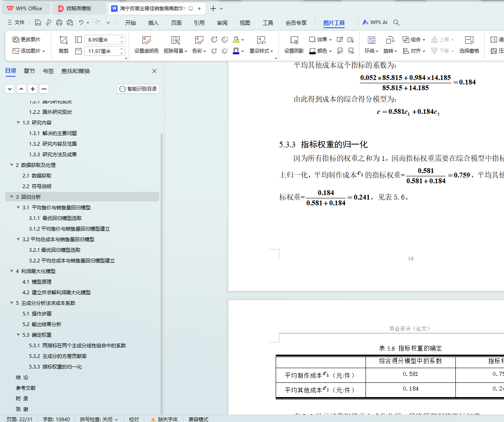Close the navigation panel with X
The height and width of the screenshot is (422, 504).
pyautogui.click(x=154, y=71)
